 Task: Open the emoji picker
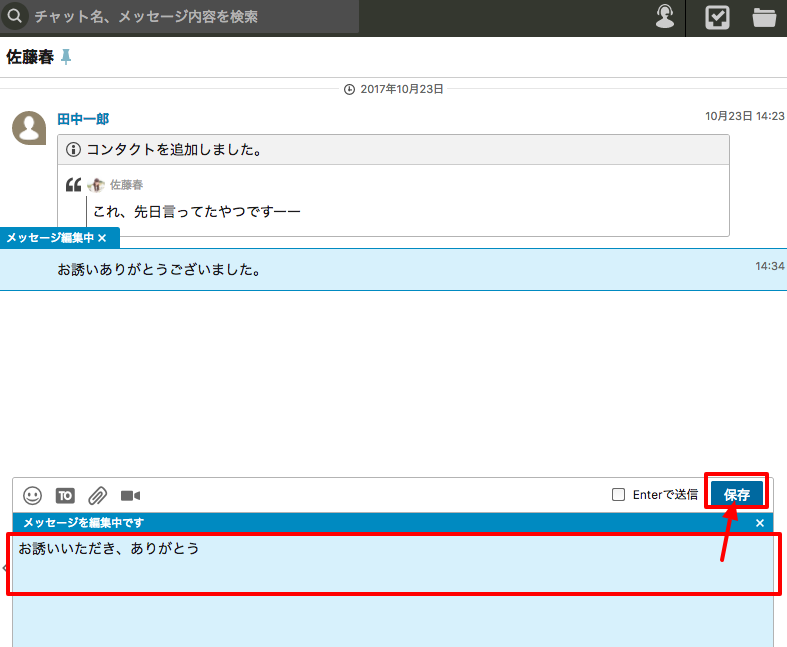[33, 495]
